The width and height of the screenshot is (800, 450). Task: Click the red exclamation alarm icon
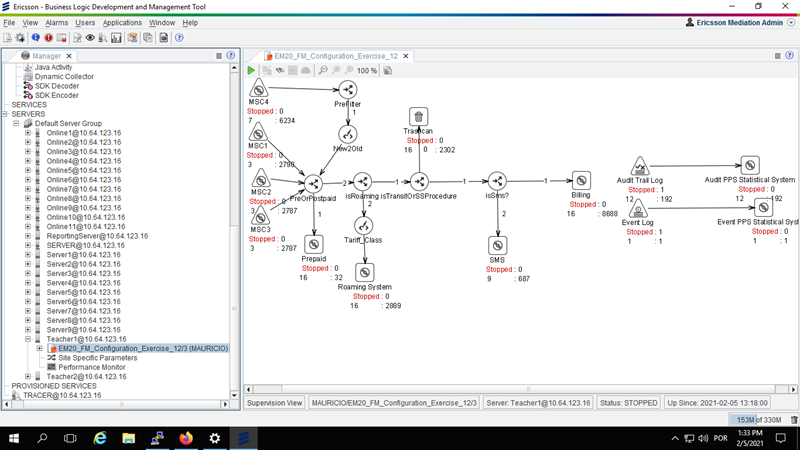pyautogui.click(x=48, y=38)
